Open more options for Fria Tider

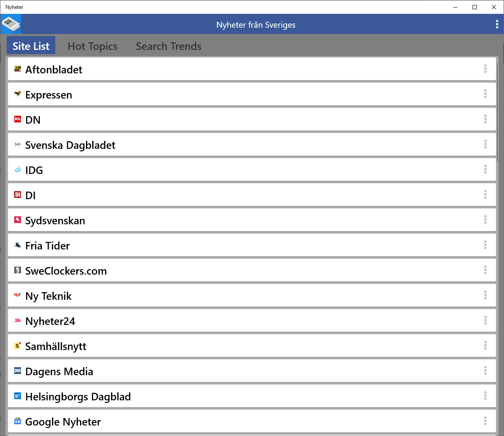485,245
